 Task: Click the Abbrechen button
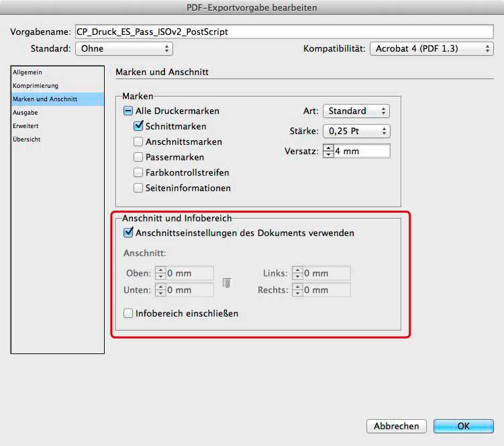pyautogui.click(x=397, y=426)
